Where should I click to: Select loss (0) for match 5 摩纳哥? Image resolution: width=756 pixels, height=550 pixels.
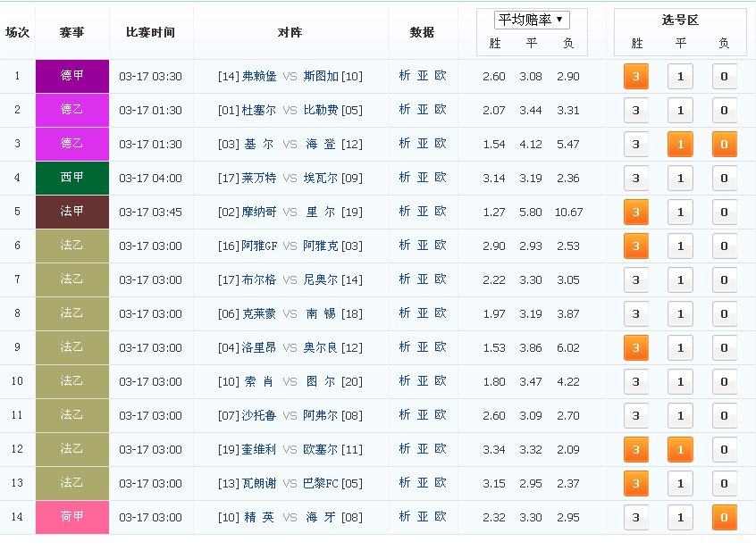[x=724, y=212]
